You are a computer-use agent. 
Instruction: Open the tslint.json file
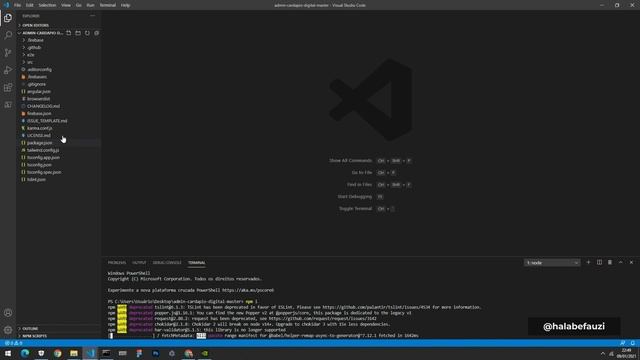click(x=36, y=180)
